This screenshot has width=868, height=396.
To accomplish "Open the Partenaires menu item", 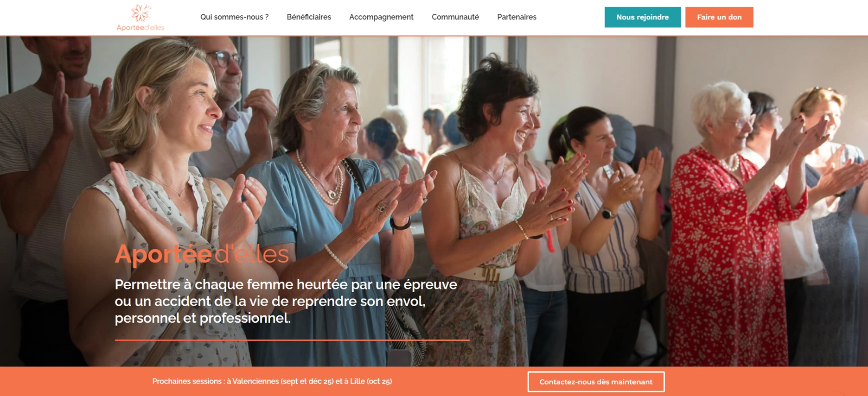I will [x=517, y=17].
